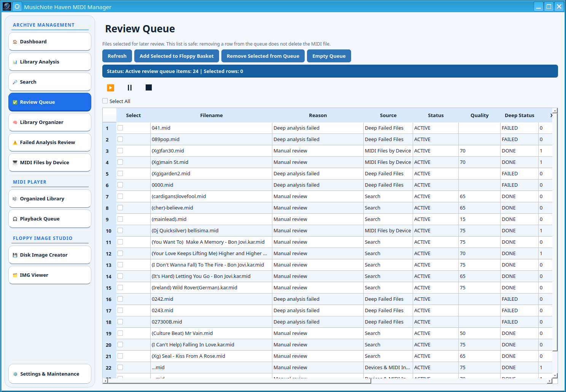Toggle the Select All checkbox

[105, 101]
